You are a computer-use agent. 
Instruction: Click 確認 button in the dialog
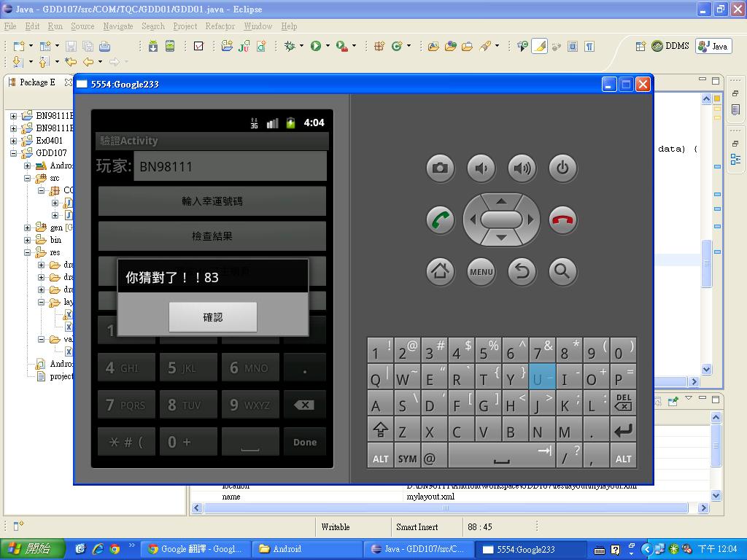[212, 317]
